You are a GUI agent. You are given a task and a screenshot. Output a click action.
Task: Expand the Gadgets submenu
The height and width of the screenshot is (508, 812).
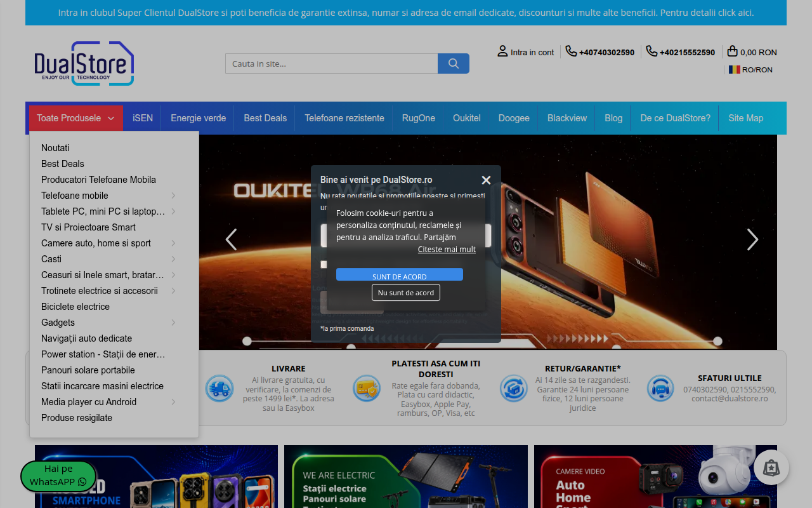(173, 323)
